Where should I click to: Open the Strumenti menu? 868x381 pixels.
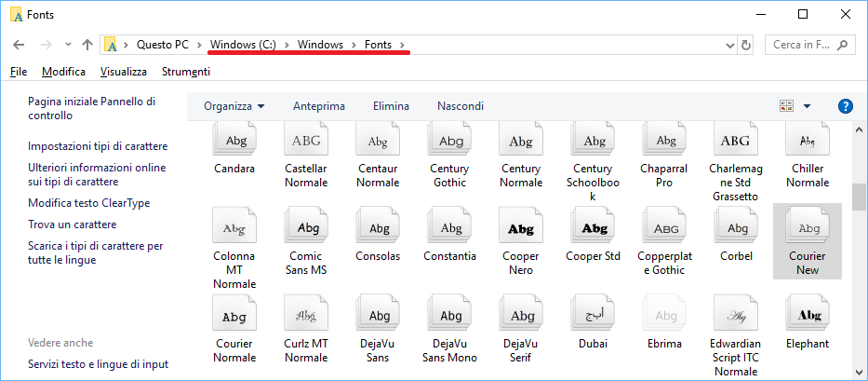point(185,72)
